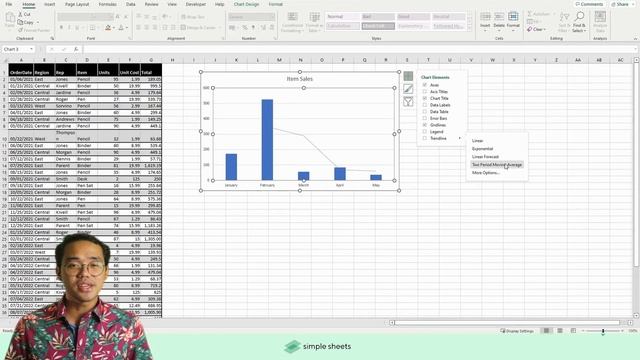Click the fill color bucket icon
The image size is (640, 360).
coord(108,28)
